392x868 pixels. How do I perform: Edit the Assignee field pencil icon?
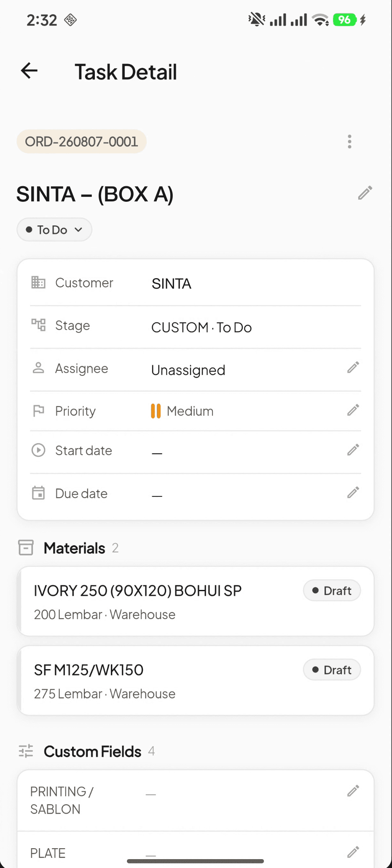click(x=353, y=367)
